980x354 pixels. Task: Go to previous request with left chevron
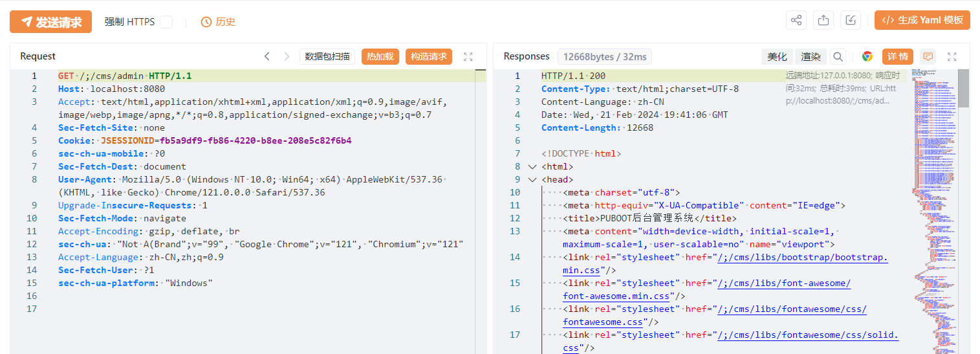click(267, 56)
